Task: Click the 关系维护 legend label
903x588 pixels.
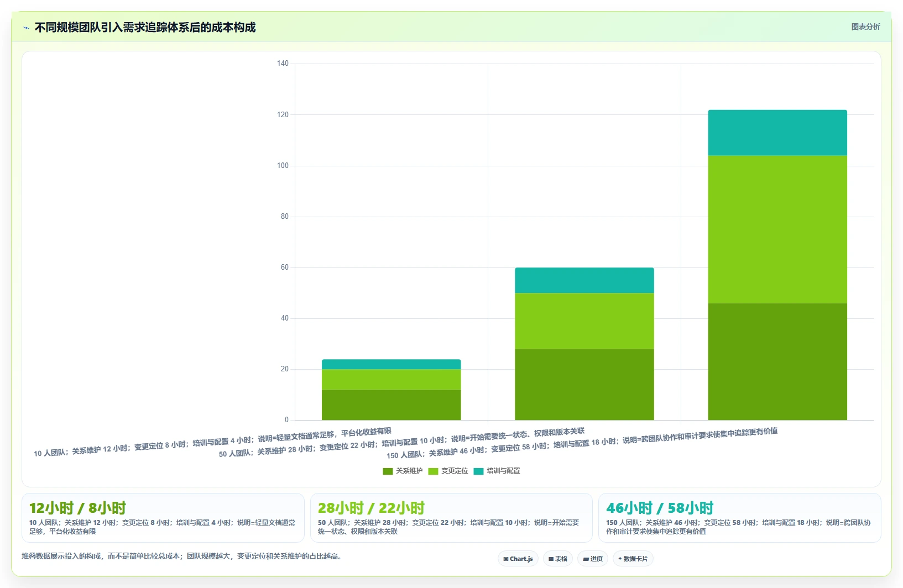Action: coord(409,471)
